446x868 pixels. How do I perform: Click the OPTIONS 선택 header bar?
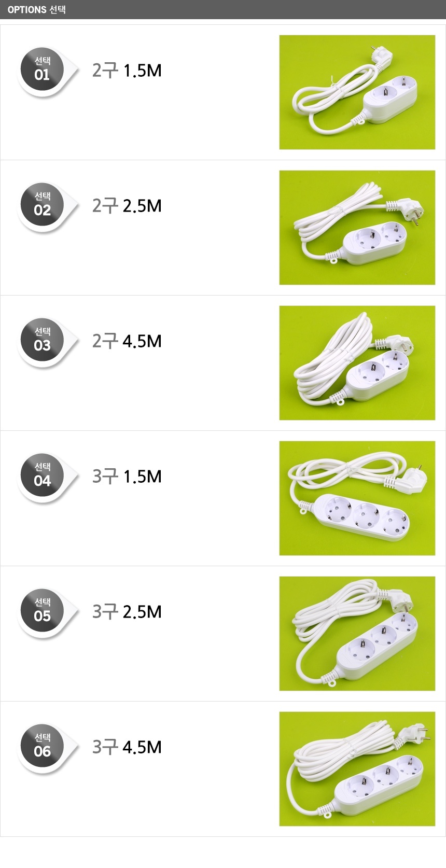pyautogui.click(x=223, y=9)
